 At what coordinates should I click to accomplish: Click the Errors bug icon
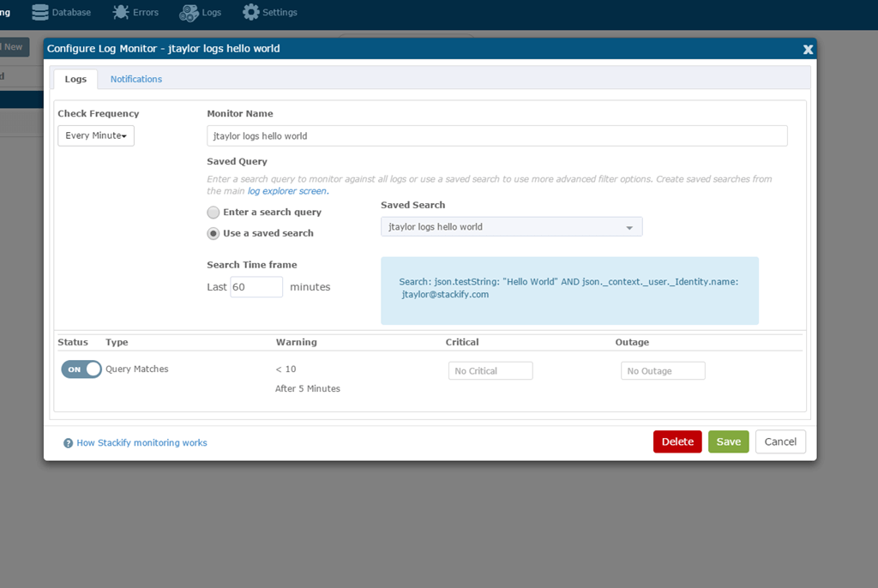tap(121, 12)
